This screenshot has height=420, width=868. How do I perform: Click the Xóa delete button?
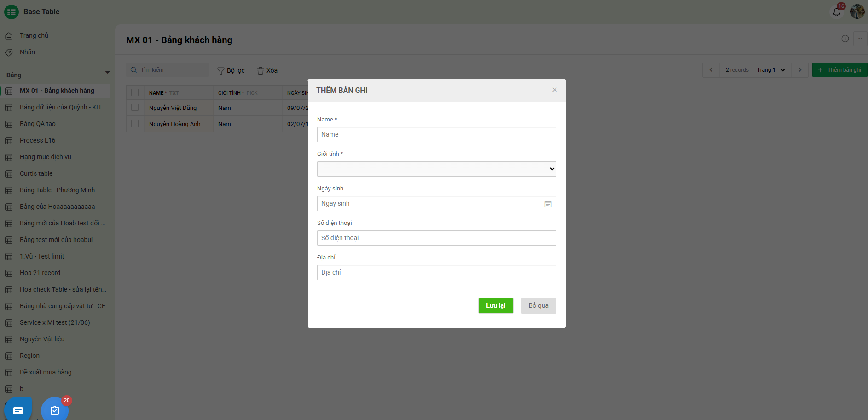(x=267, y=70)
